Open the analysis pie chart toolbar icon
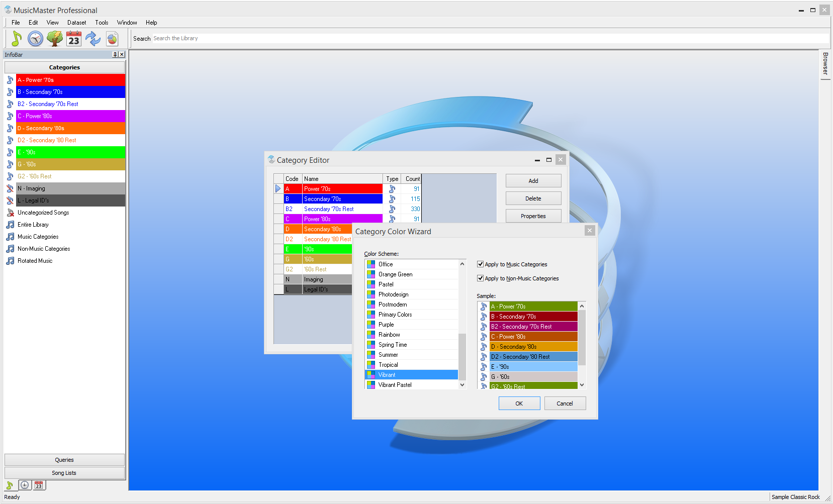Viewport: 833px width, 504px height. tap(112, 39)
